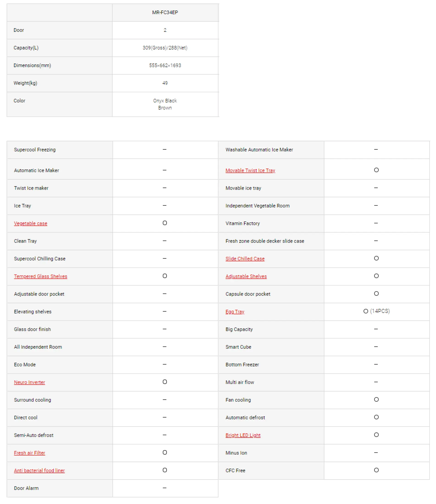436x504 pixels.
Task: Click the Onyx Black color text
Action: [165, 101]
